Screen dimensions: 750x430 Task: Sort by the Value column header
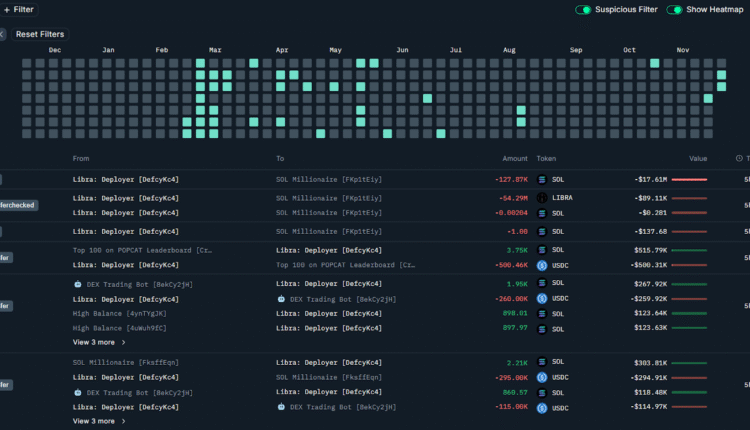pyautogui.click(x=697, y=158)
